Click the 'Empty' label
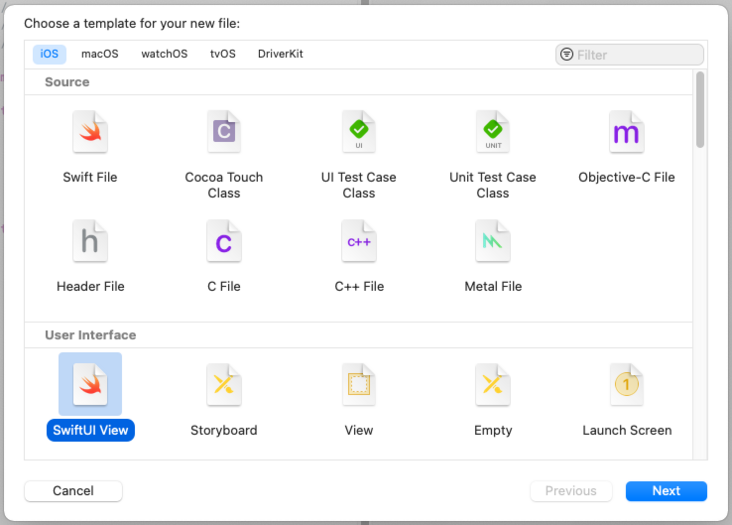This screenshot has height=525, width=732. coord(493,430)
